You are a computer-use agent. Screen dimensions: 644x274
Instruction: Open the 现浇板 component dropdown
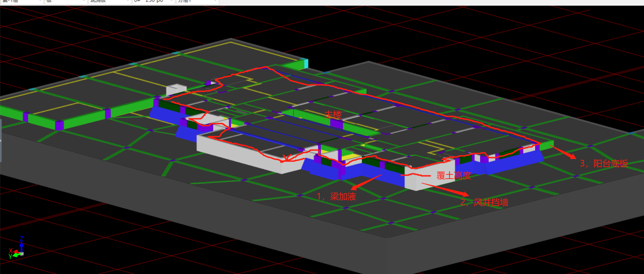(110, 2)
